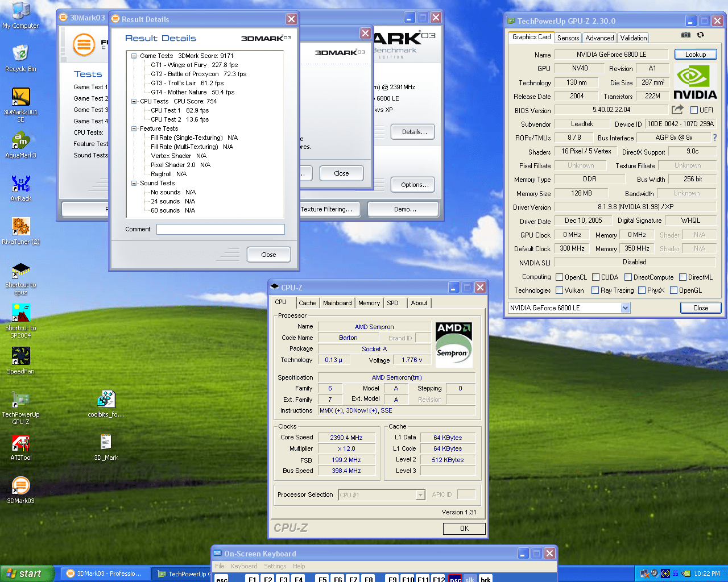Image resolution: width=728 pixels, height=582 pixels.
Task: Click the NVIDIA logo in GPU-Z
Action: (695, 82)
